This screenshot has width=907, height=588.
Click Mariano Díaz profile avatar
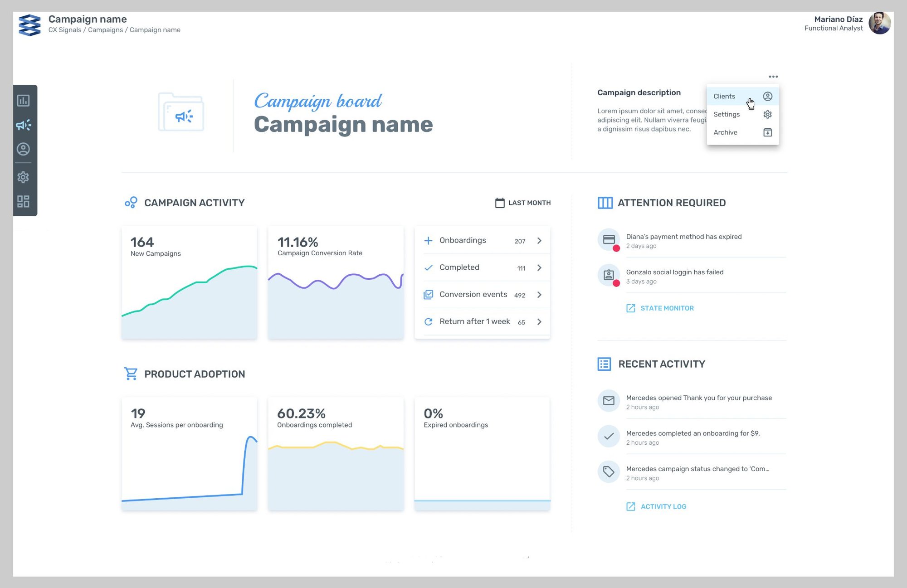pyautogui.click(x=879, y=23)
